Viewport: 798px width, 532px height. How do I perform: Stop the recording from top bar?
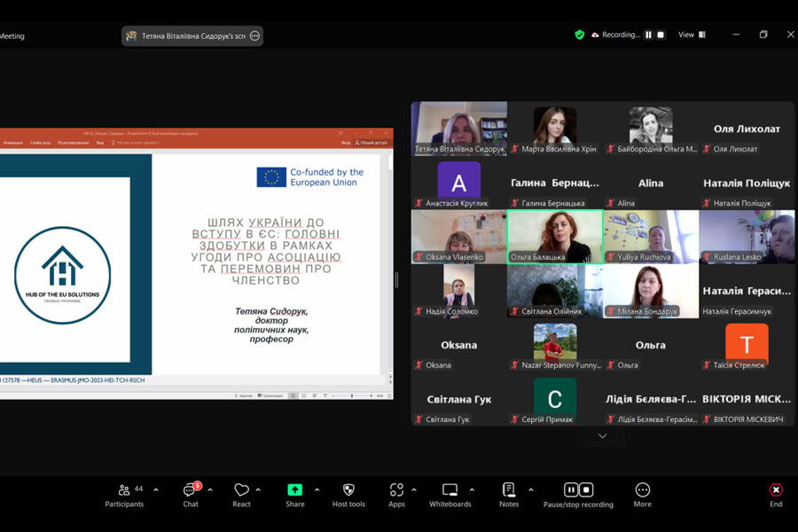661,35
